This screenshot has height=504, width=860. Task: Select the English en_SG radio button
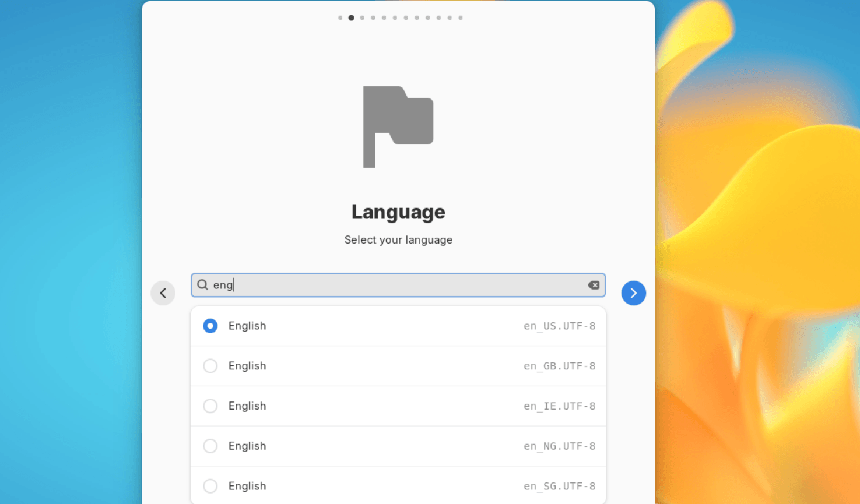coord(210,485)
